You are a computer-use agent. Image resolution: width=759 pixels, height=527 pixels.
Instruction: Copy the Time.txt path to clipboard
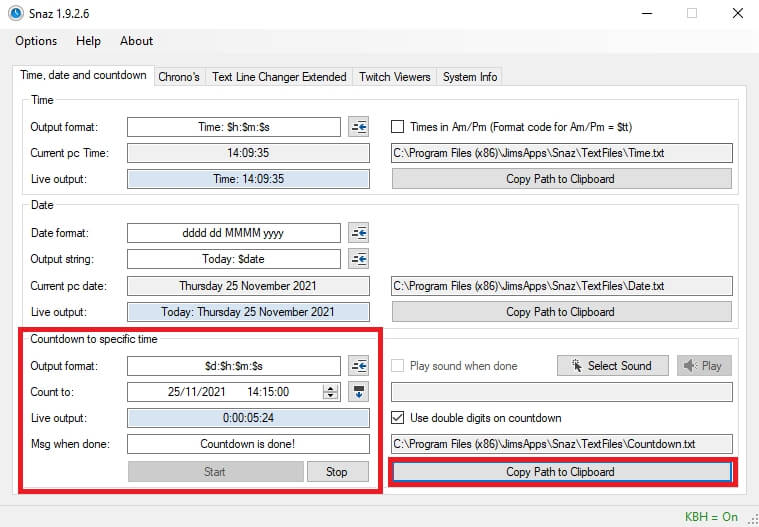point(561,179)
